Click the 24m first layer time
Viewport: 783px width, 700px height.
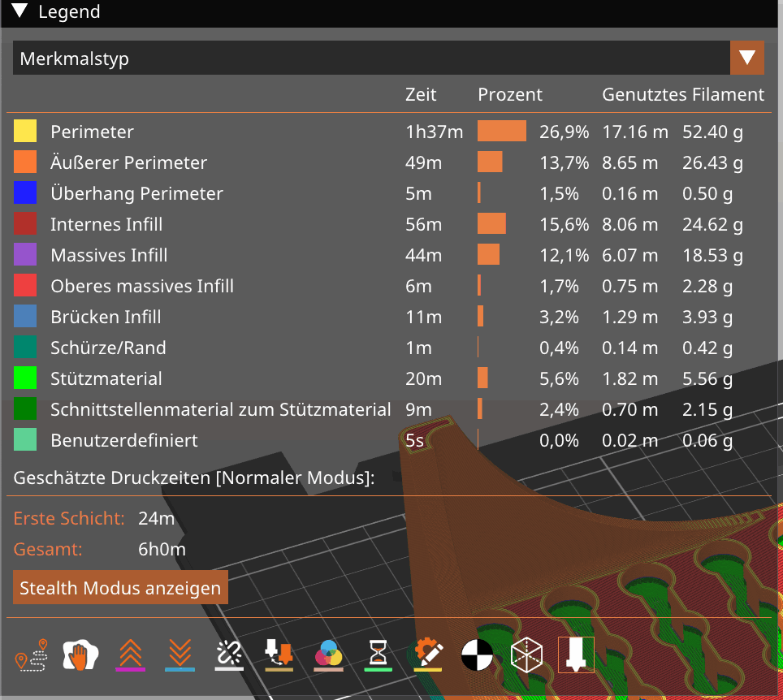coord(156,518)
